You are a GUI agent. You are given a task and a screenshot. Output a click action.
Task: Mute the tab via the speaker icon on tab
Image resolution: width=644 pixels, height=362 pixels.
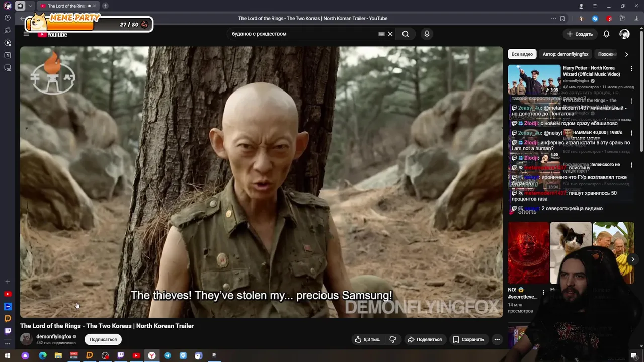point(89,6)
